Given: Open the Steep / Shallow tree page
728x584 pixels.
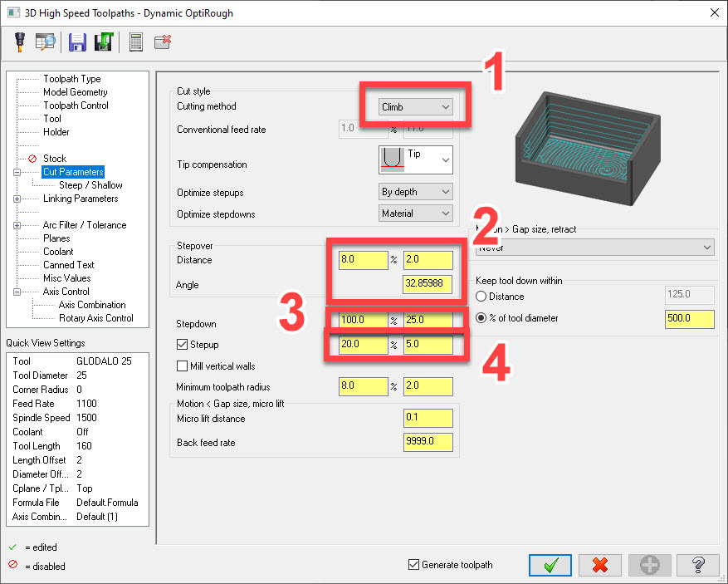Looking at the screenshot, I should [x=90, y=185].
